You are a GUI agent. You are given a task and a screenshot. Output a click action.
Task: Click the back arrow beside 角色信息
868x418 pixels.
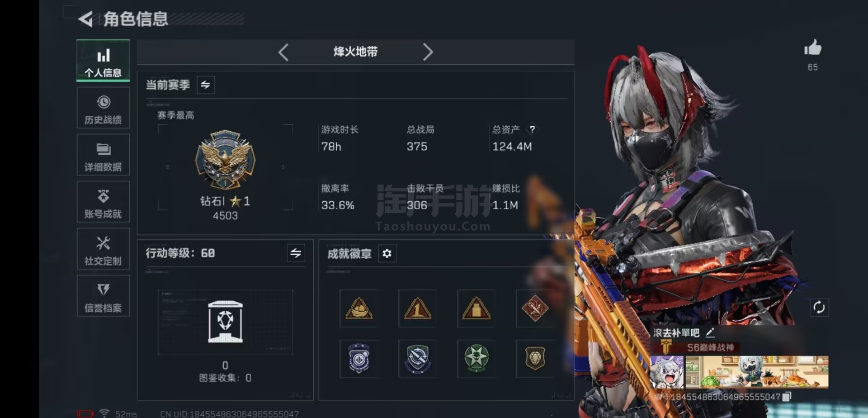point(85,19)
